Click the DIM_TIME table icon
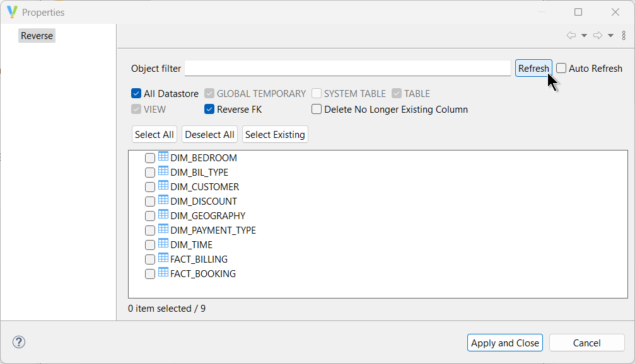 point(163,244)
